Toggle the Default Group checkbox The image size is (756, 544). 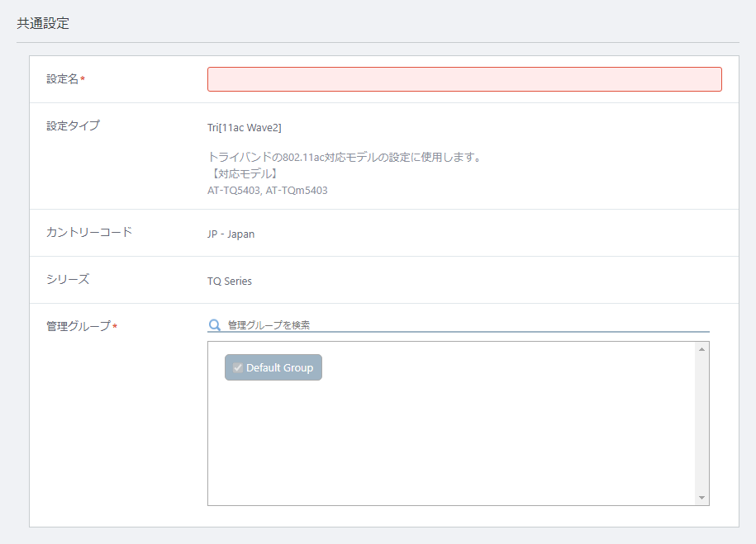(238, 367)
